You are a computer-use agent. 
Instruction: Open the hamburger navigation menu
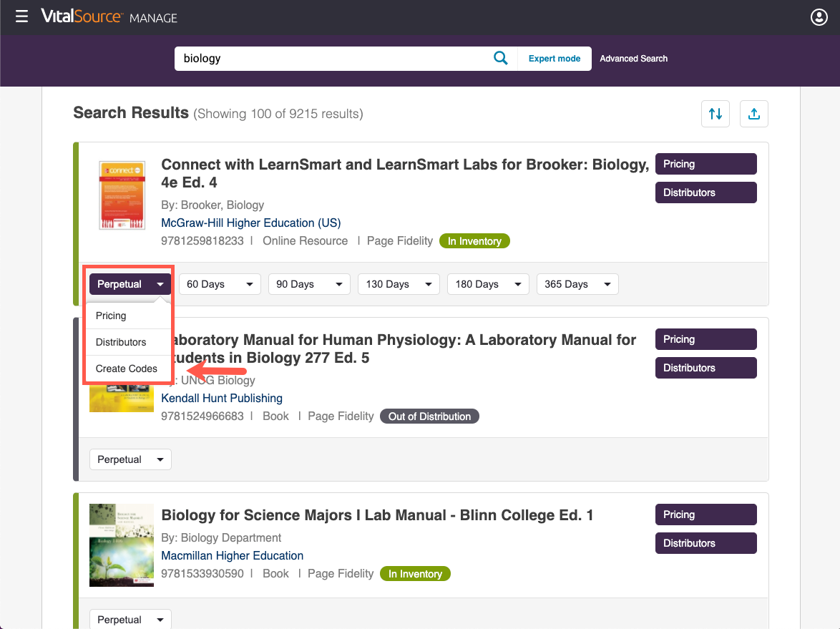(21, 16)
